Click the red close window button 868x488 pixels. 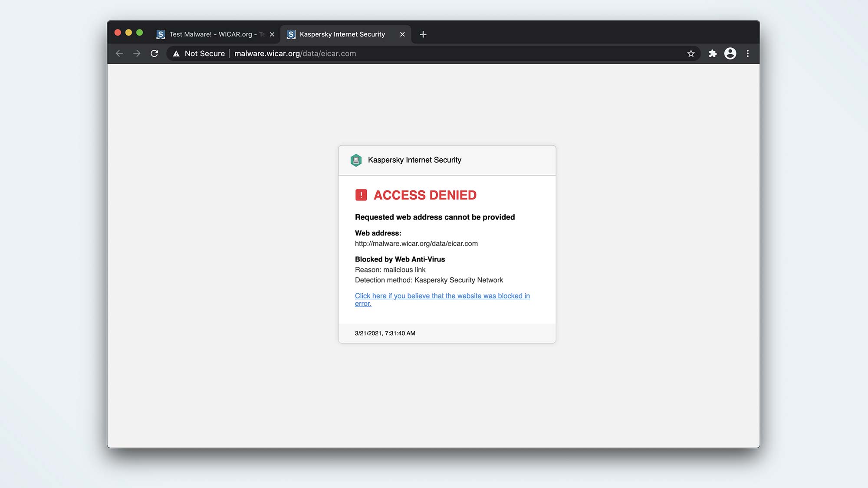[118, 33]
